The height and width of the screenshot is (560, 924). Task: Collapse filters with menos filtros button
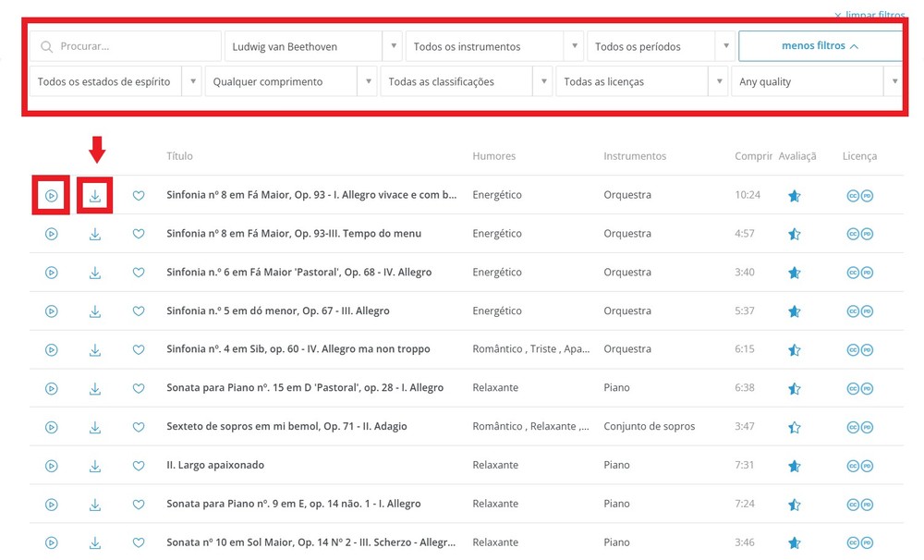coord(820,44)
